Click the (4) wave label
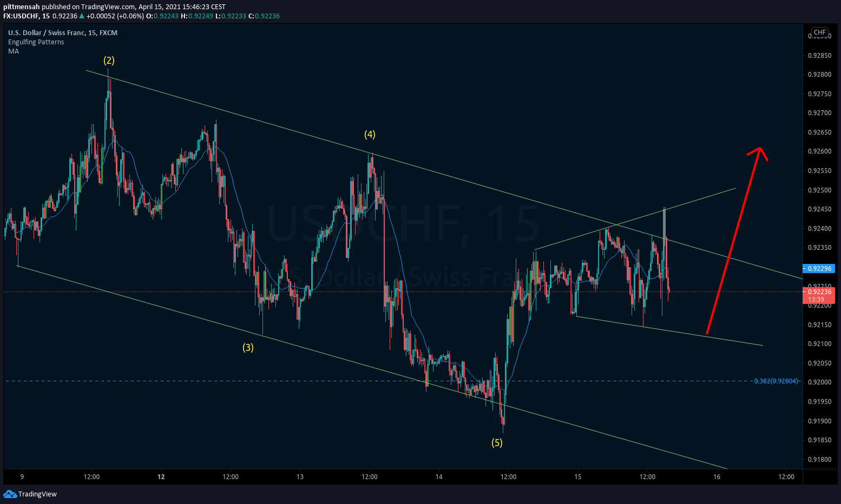This screenshot has height=504, width=841. tap(370, 134)
